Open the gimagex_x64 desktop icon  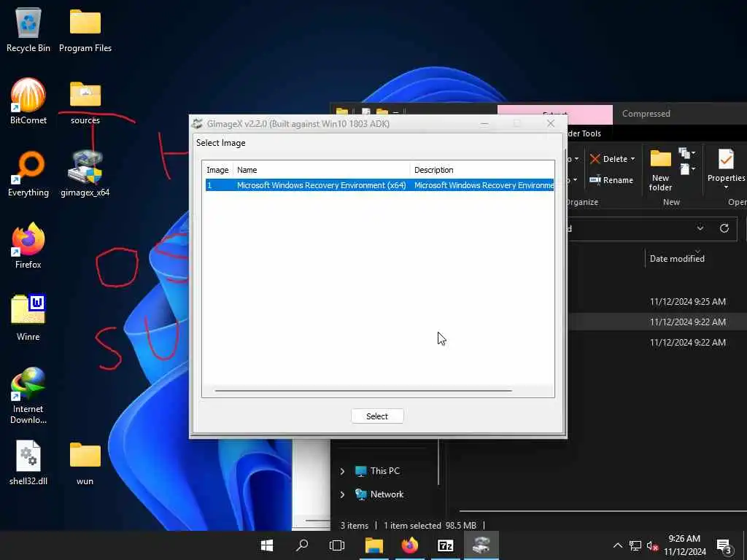[85, 174]
